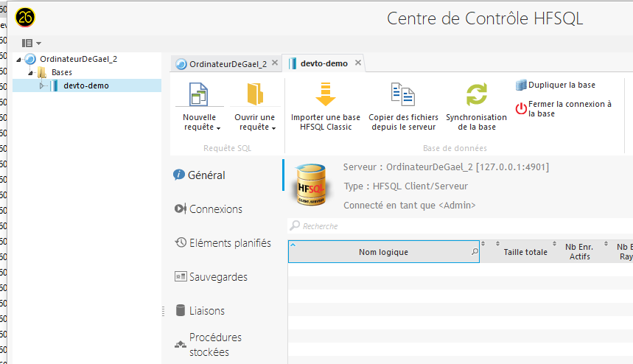The image size is (633, 364).
Task: Click Synchronisation de la base icon
Action: (477, 94)
